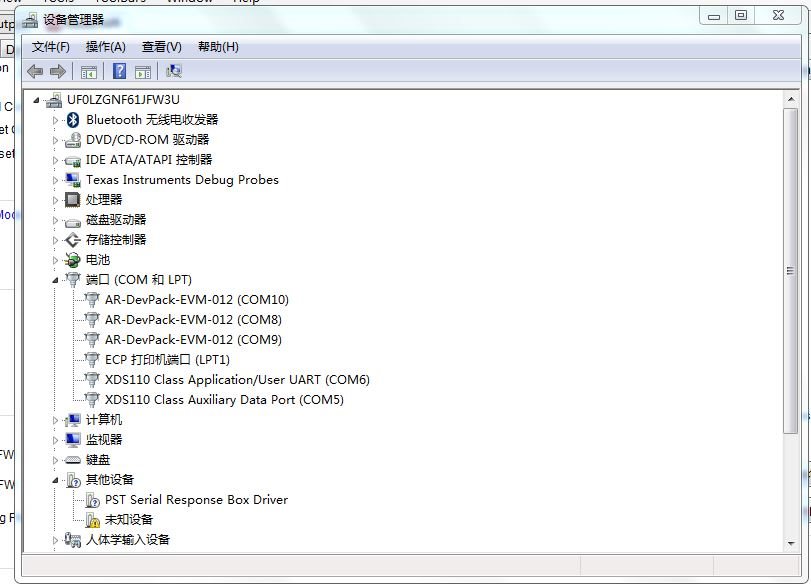Select the 电池 battery icon

click(x=73, y=260)
